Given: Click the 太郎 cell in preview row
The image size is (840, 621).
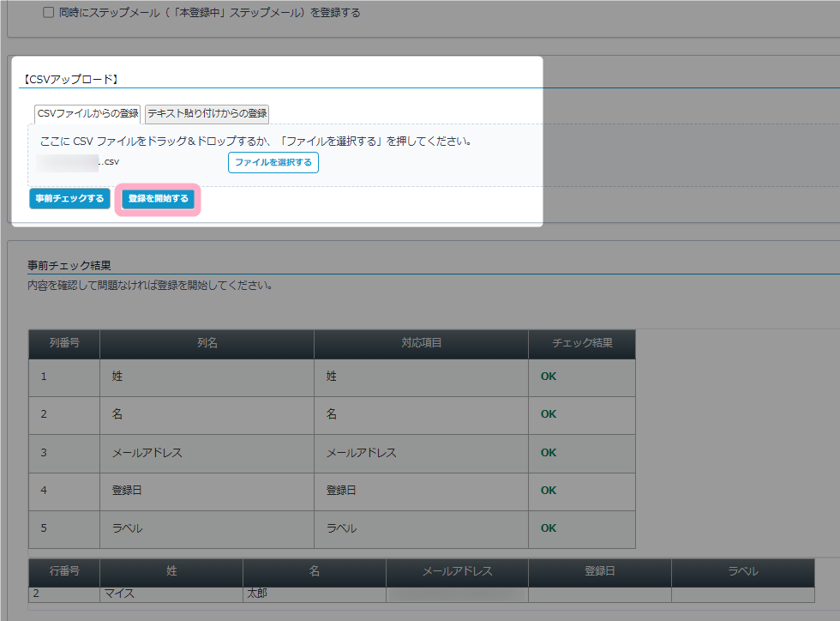Looking at the screenshot, I should coord(257,594).
